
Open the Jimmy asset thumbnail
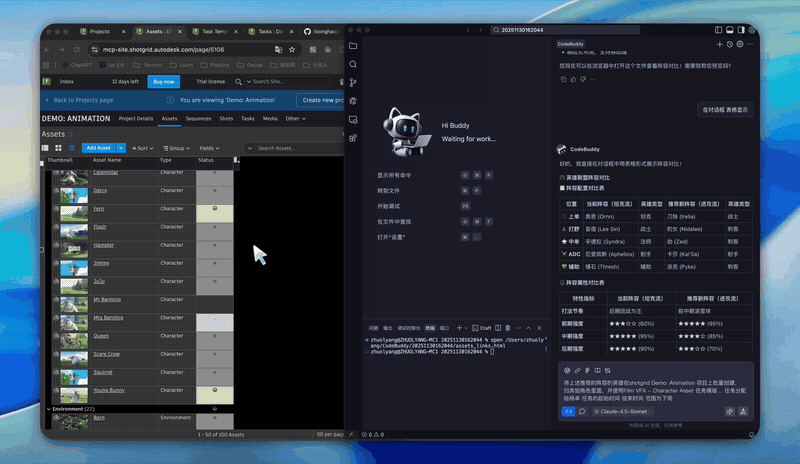pyautogui.click(x=74, y=268)
